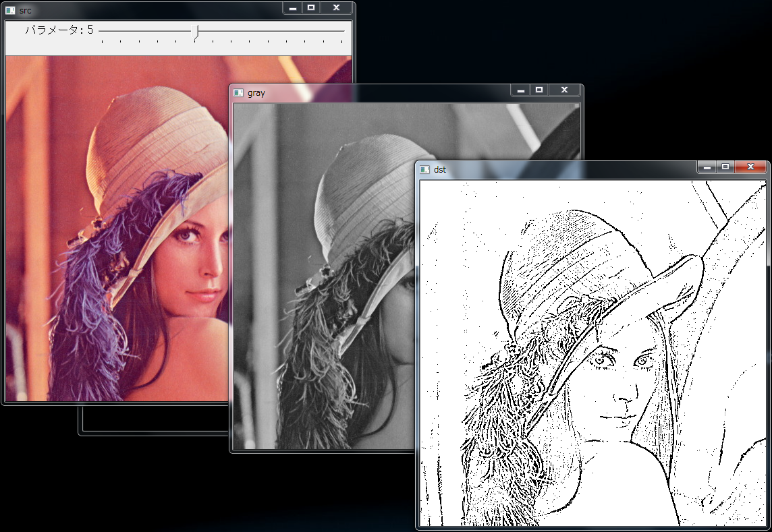Click the edge-detected image in dst window
The width and height of the screenshot is (772, 532).
coord(592,353)
